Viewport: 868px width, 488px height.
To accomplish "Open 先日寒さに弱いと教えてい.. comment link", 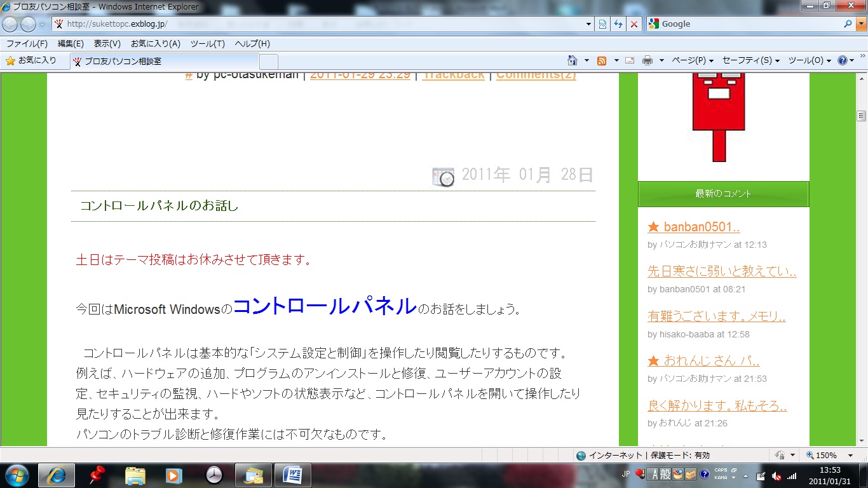I will click(722, 271).
